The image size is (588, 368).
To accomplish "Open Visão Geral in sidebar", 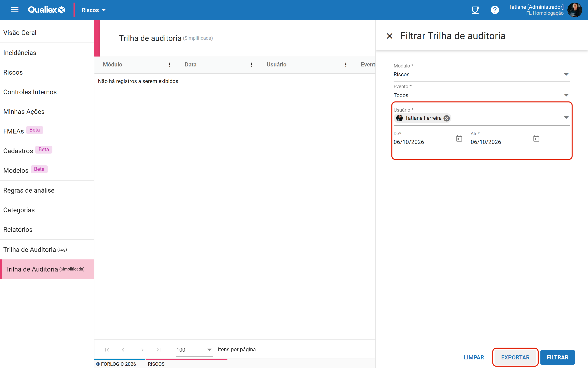I will click(x=47, y=33).
